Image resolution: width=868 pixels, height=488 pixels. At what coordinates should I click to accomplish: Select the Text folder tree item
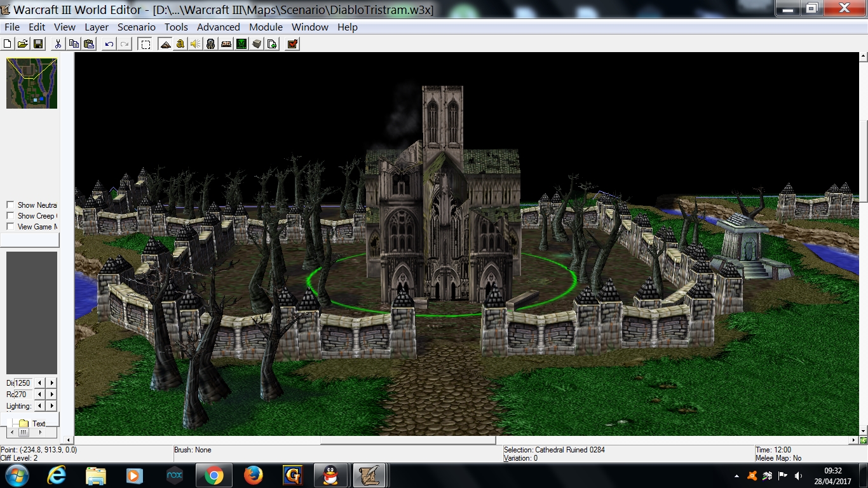tap(39, 423)
